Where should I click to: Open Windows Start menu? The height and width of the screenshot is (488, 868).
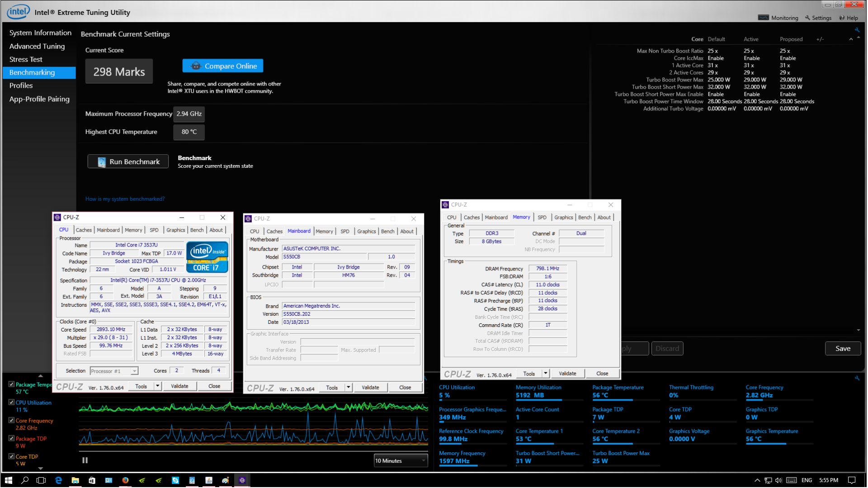[x=8, y=480]
